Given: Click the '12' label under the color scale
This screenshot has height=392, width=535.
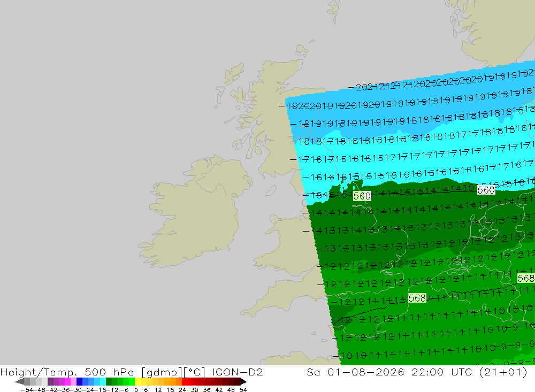Looking at the screenshot, I should [158, 390].
